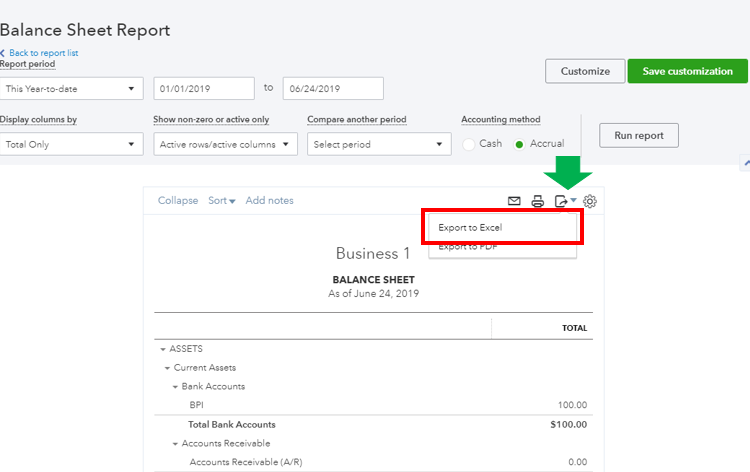Screen dimensions: 750x472
Task: Open report settings gear icon
Action: tap(590, 201)
